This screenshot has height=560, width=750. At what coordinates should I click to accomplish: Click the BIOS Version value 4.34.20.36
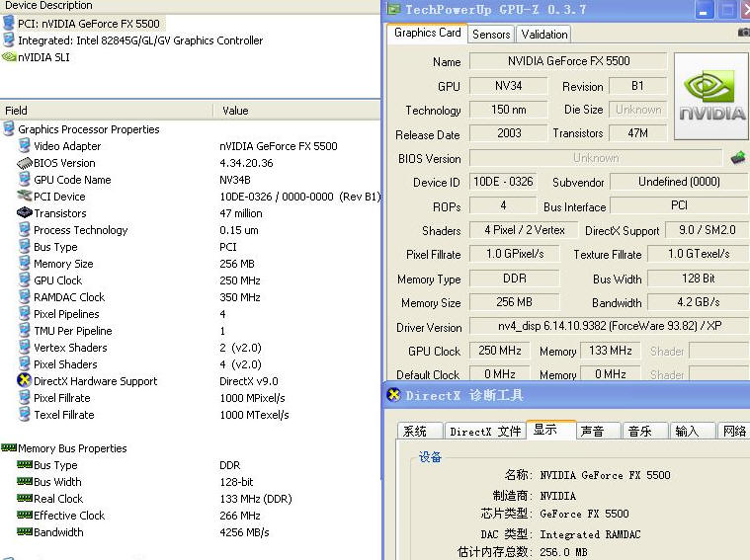coord(246,163)
